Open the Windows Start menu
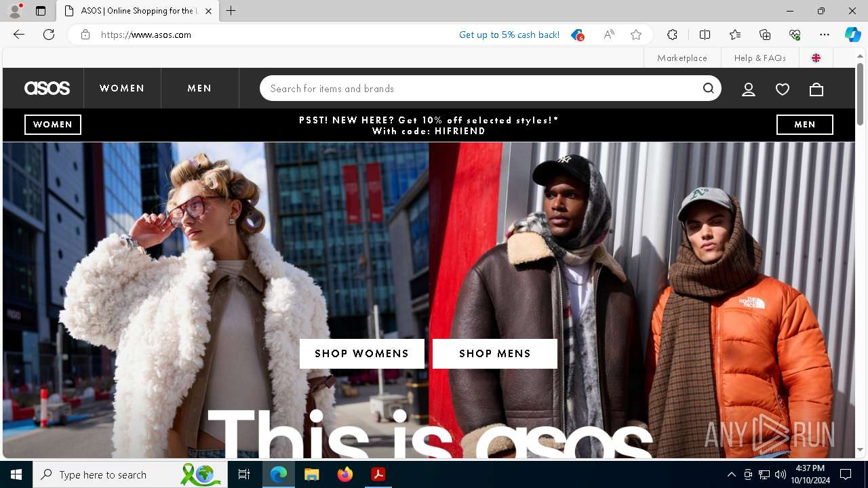The height and width of the screenshot is (488, 868). click(x=16, y=474)
